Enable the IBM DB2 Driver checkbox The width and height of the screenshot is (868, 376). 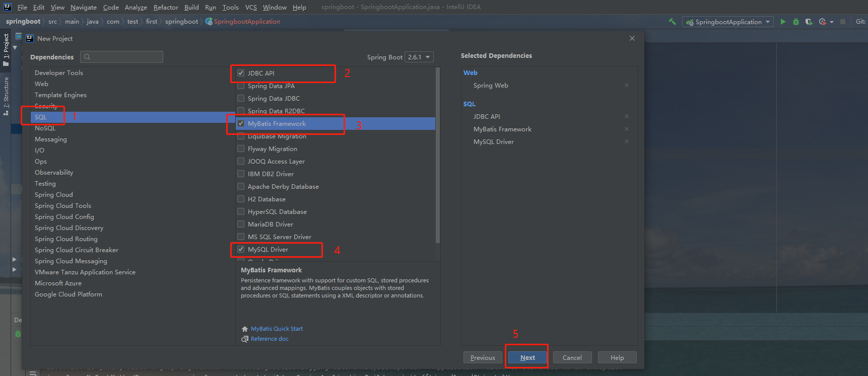241,174
